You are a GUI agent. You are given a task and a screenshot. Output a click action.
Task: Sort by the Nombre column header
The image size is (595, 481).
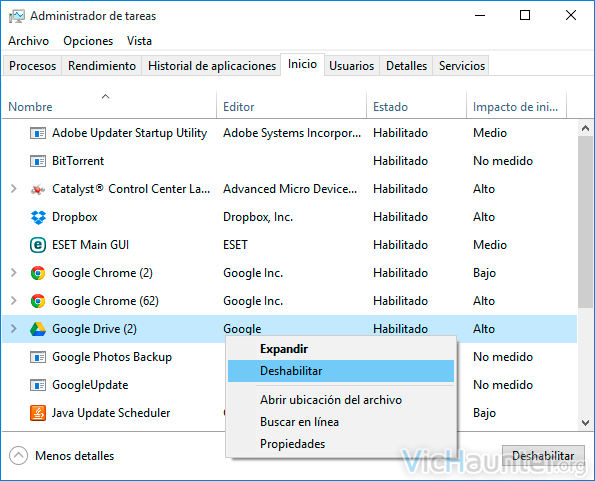(x=109, y=105)
